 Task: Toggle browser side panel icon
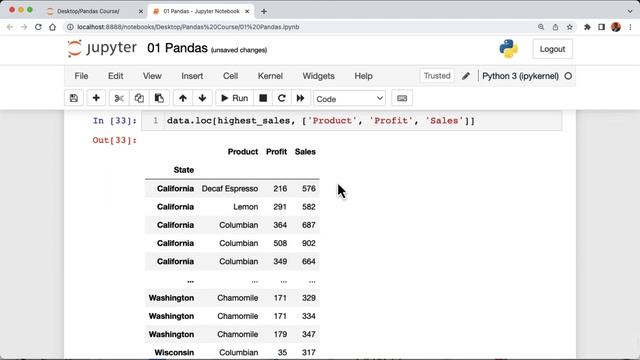[x=601, y=27]
